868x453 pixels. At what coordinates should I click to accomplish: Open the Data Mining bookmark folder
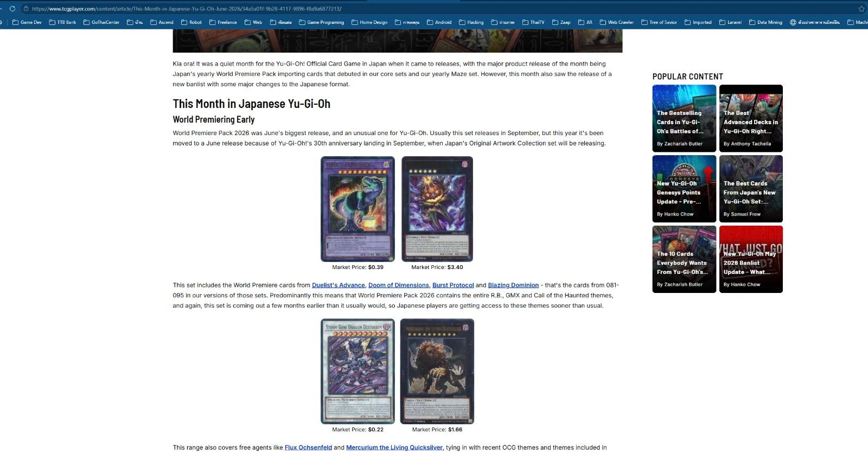[x=765, y=22]
